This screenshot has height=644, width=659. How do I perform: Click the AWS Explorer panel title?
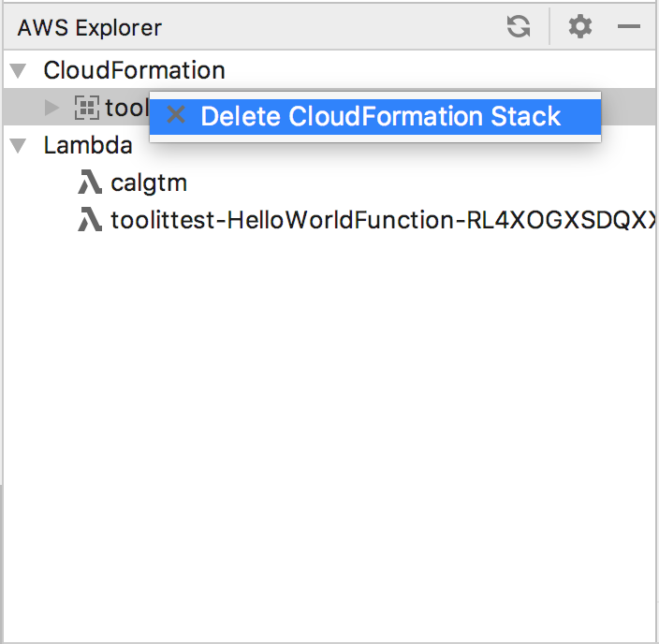(90, 28)
